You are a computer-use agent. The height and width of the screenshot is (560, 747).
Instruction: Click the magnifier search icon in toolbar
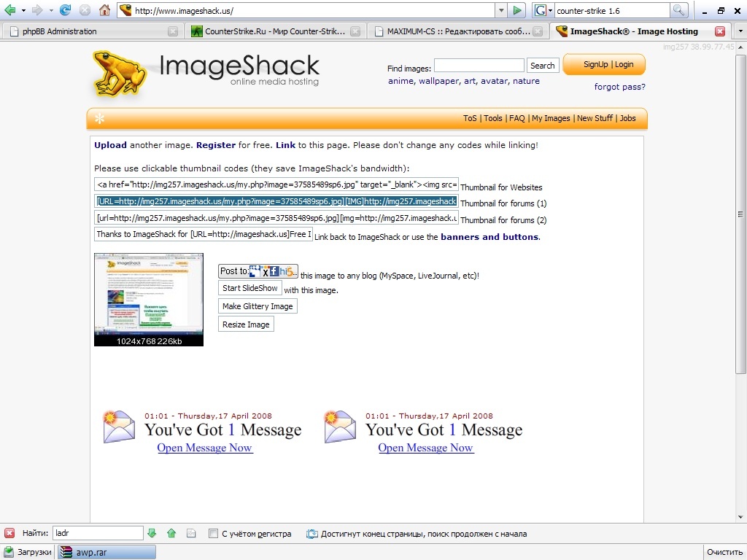(x=678, y=10)
